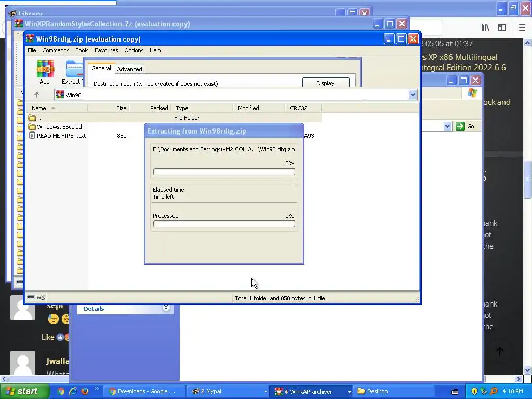Screen dimensions: 532x399
Task: Expand the Explorer address bar dropdown
Action: click(x=447, y=126)
